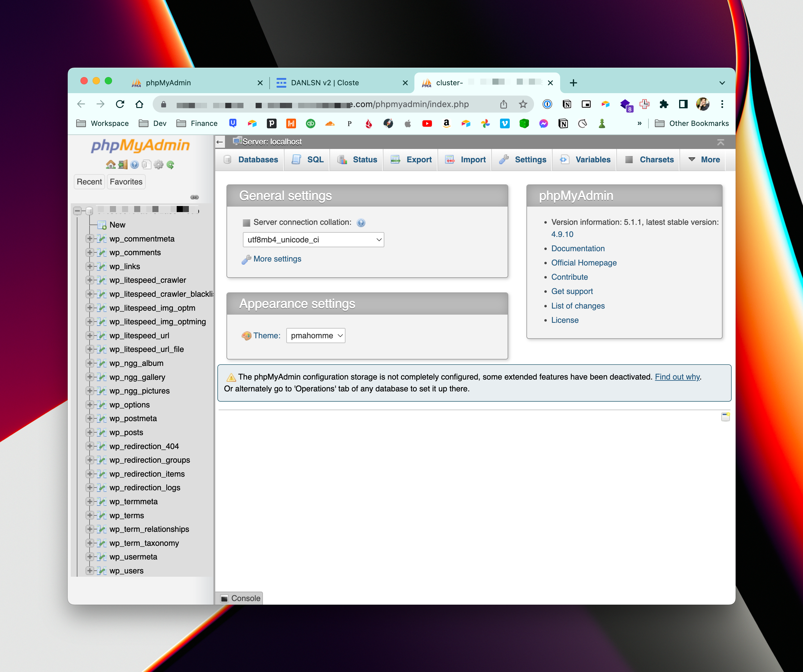Open the SQL tab
This screenshot has height=672, width=803.
[308, 160]
